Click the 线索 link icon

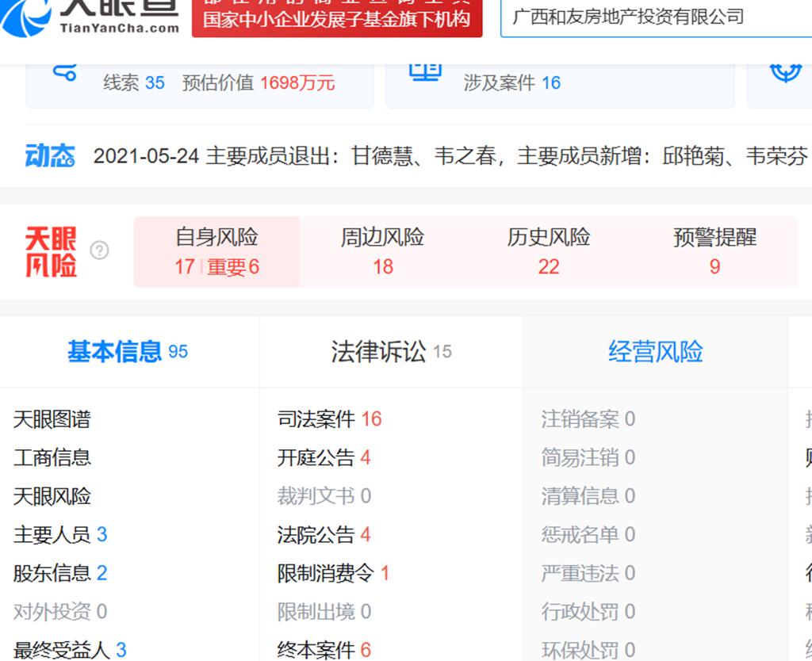pos(65,73)
